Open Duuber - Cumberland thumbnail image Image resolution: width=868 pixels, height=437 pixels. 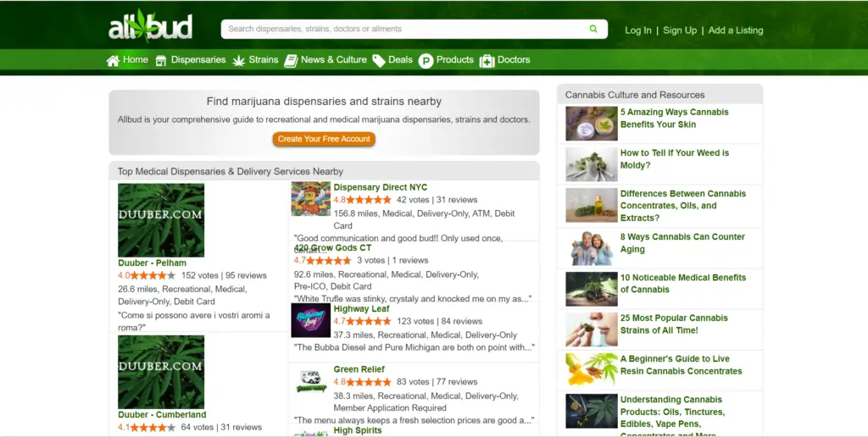pyautogui.click(x=161, y=372)
